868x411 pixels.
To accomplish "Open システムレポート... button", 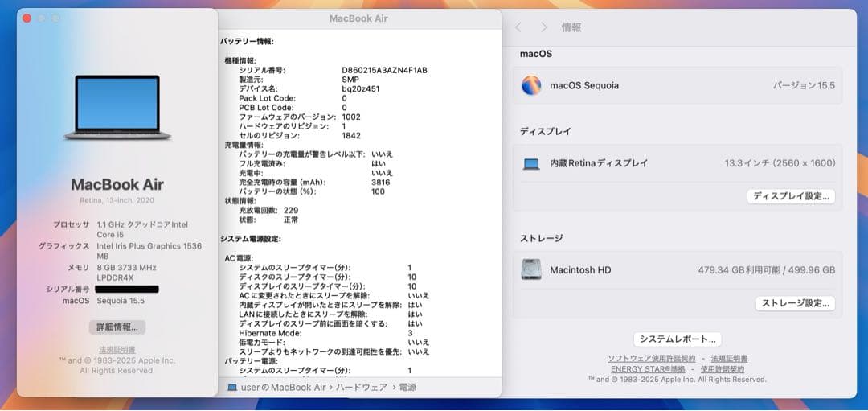I will pos(677,339).
